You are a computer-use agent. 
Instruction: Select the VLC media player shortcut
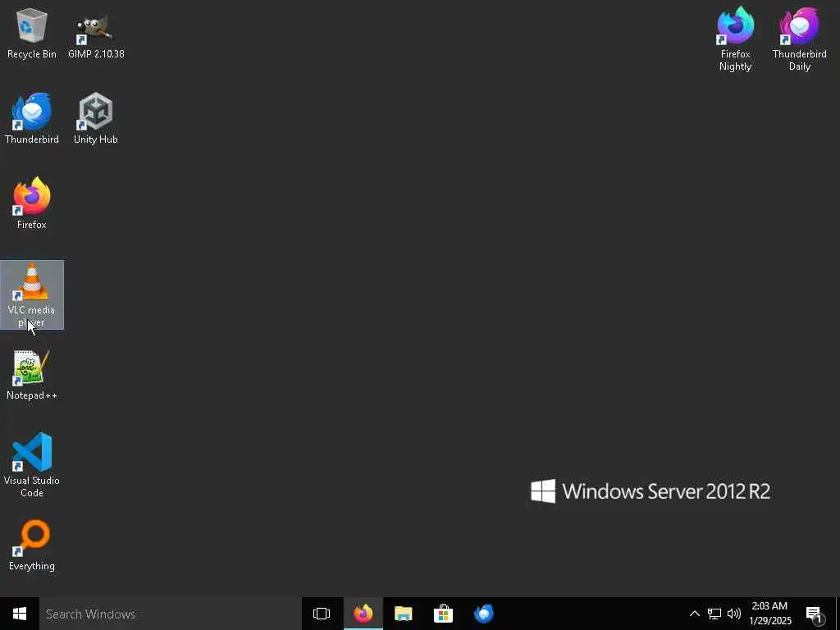32,295
